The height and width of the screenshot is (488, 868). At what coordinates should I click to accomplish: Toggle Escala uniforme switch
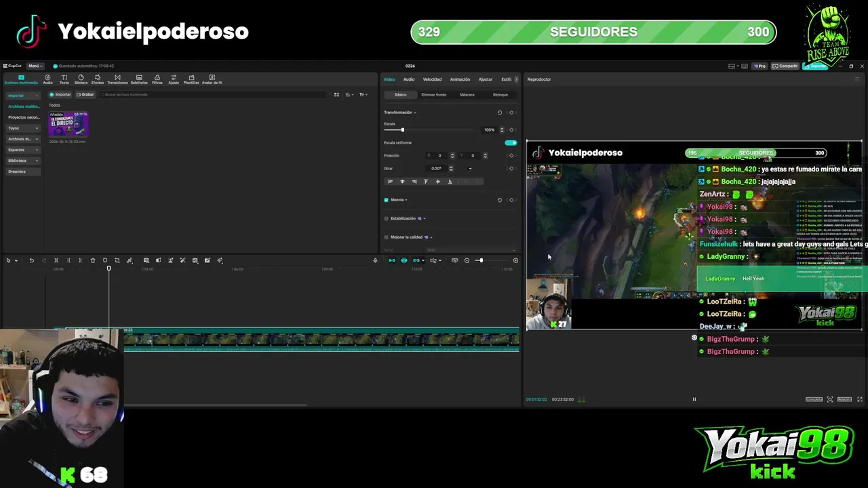click(511, 142)
